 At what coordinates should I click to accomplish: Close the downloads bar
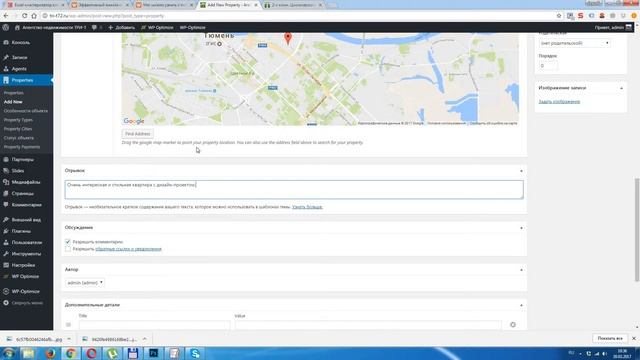pyautogui.click(x=634, y=338)
